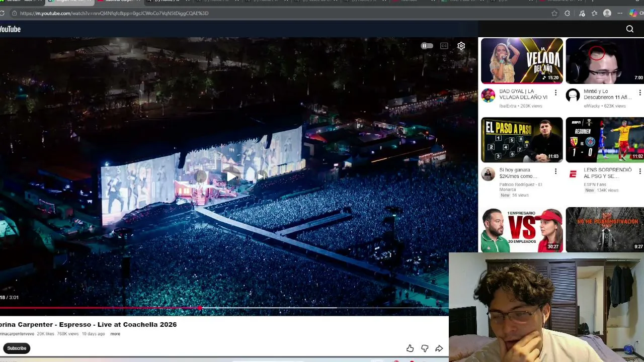Open the browser favorites list icon

(x=595, y=14)
